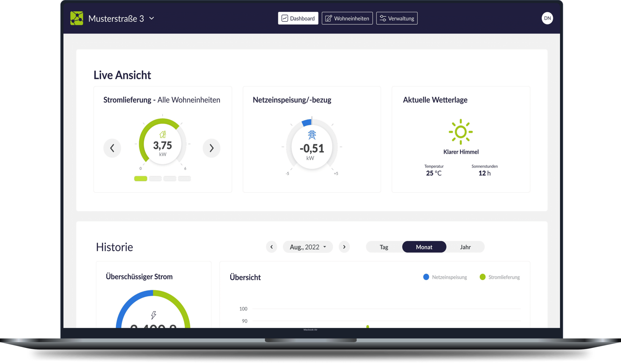Click the Dashboard navigation button
This screenshot has width=621, height=364.
298,18
